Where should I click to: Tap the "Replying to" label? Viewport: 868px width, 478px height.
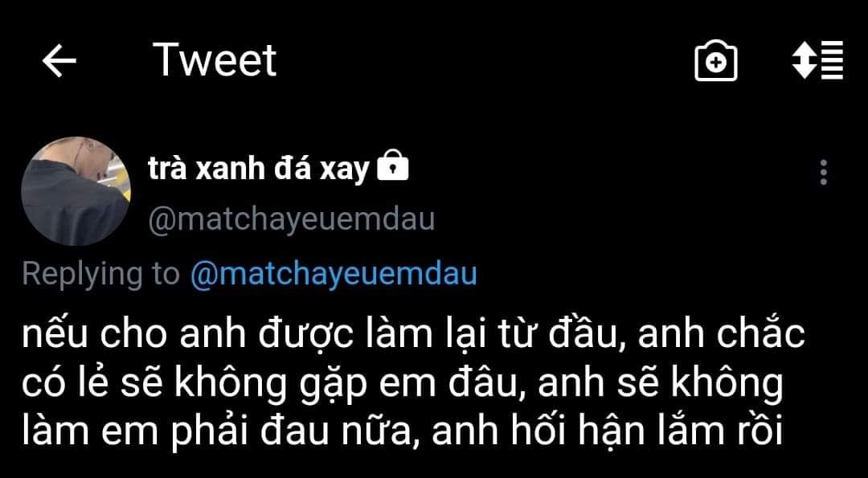coord(101,275)
